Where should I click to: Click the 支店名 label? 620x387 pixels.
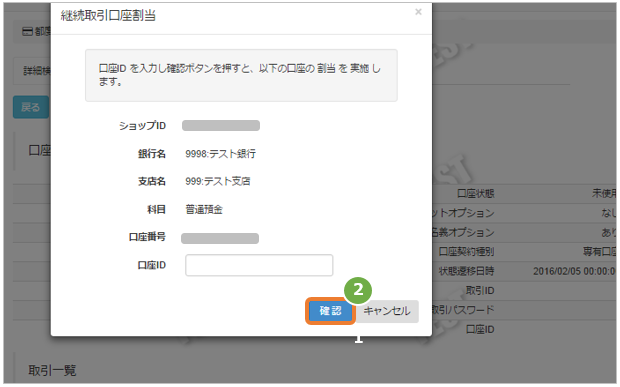[152, 181]
